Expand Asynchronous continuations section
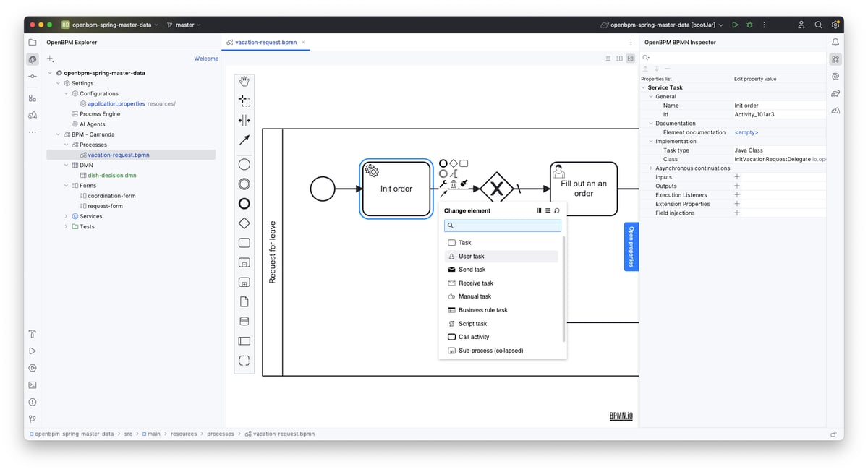868x472 pixels. (x=651, y=168)
